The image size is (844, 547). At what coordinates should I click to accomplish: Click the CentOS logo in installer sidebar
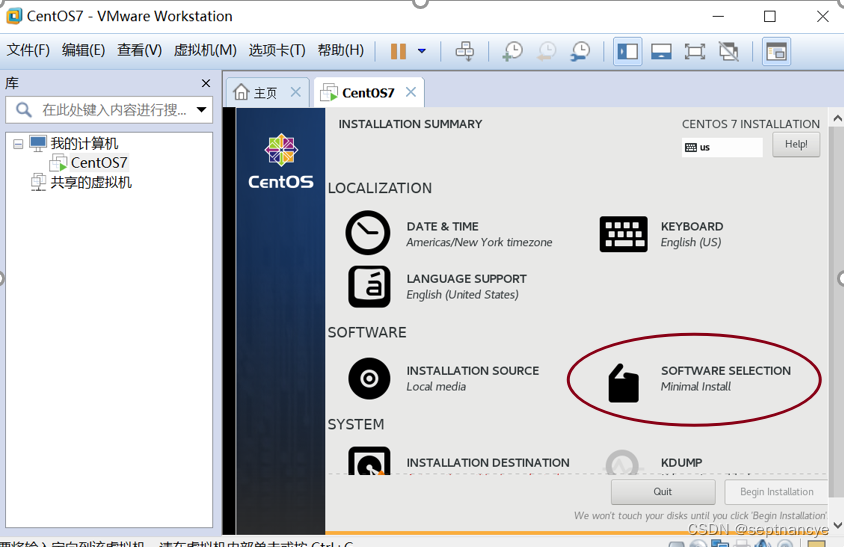[x=281, y=162]
